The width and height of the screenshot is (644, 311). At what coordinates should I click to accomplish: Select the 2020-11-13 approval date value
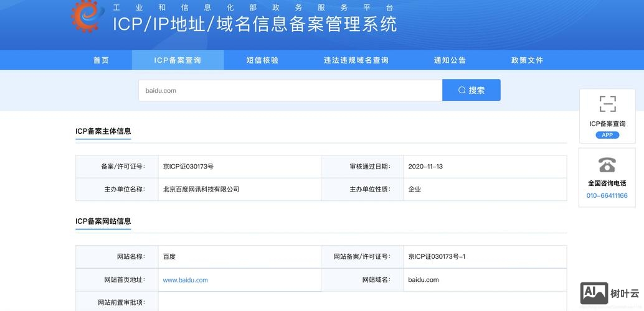425,167
